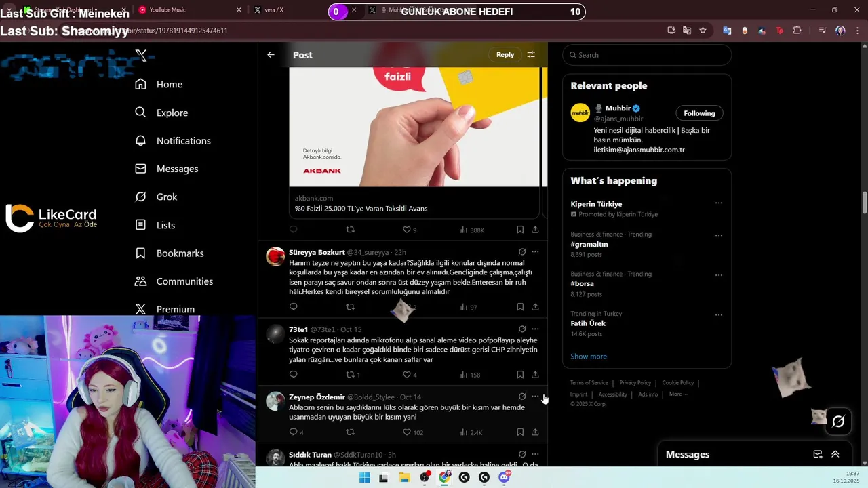Share the Akbank ad post
868x488 pixels.
coord(535,230)
